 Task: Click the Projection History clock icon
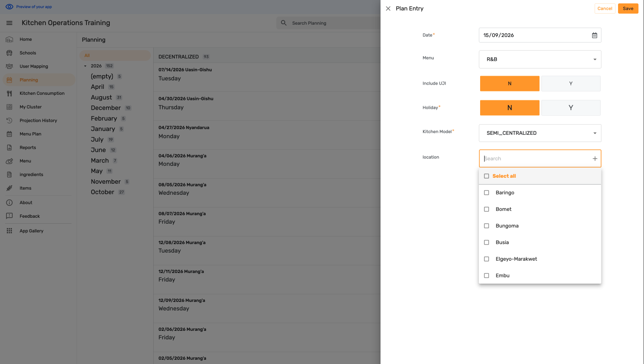tap(9, 121)
